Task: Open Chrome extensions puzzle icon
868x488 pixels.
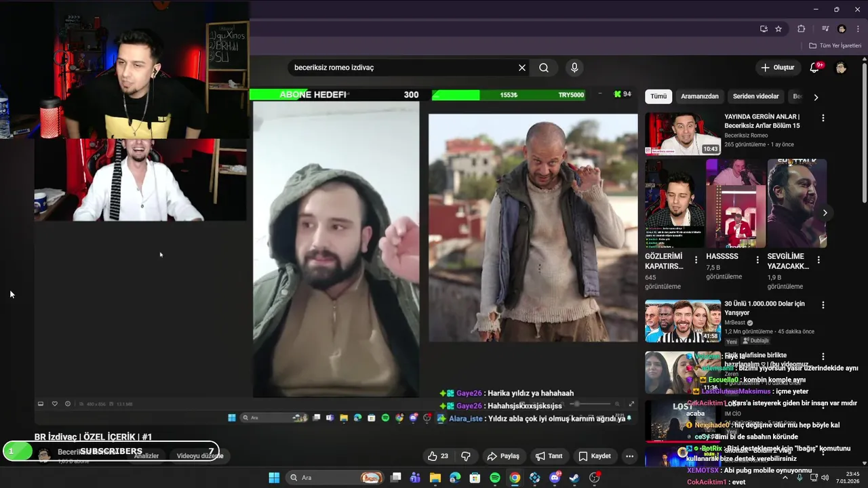Action: [x=802, y=29]
